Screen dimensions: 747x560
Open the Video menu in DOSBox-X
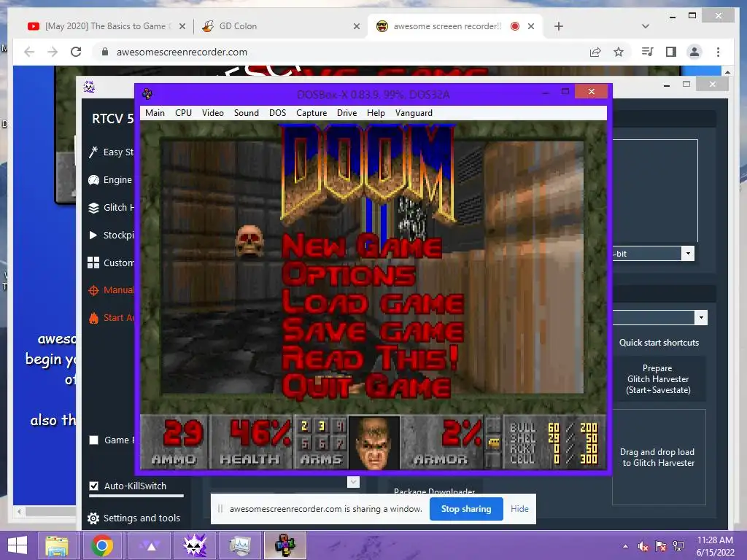pyautogui.click(x=212, y=113)
